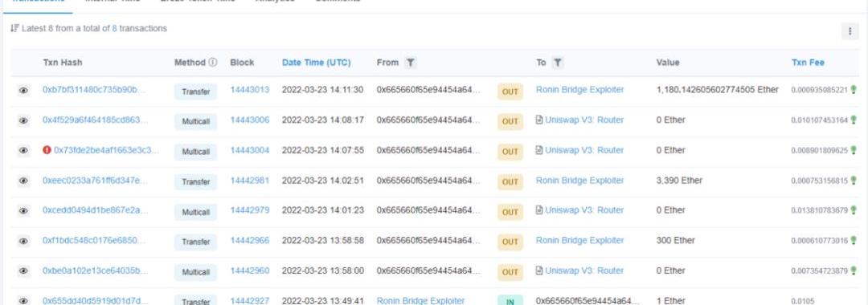Click the Method info question icon
Viewport: 868px width, 305px height.
click(x=212, y=63)
